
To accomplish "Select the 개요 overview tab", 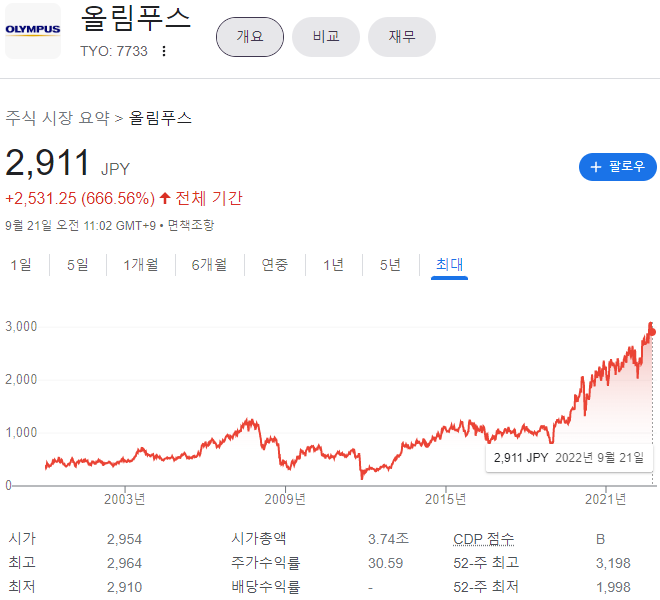I will [250, 37].
